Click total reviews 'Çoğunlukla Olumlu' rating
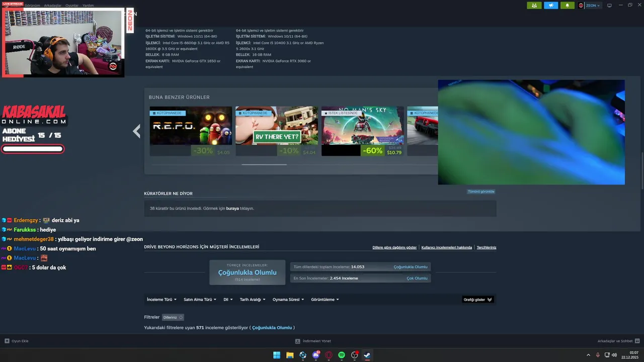644x362 pixels. [x=411, y=267]
